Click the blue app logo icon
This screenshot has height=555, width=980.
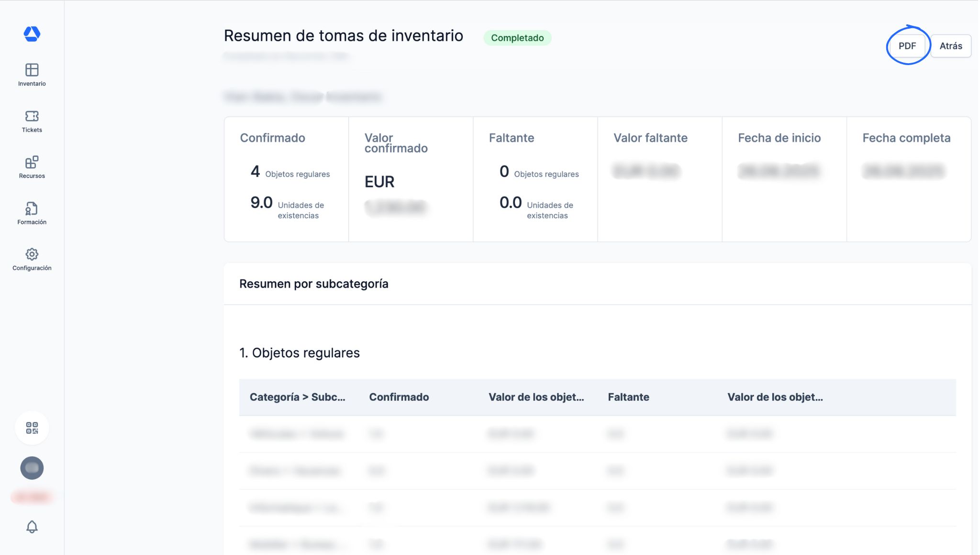[32, 33]
